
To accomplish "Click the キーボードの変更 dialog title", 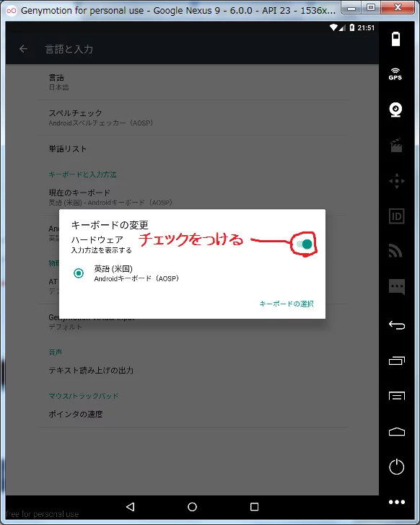I will tap(110, 225).
